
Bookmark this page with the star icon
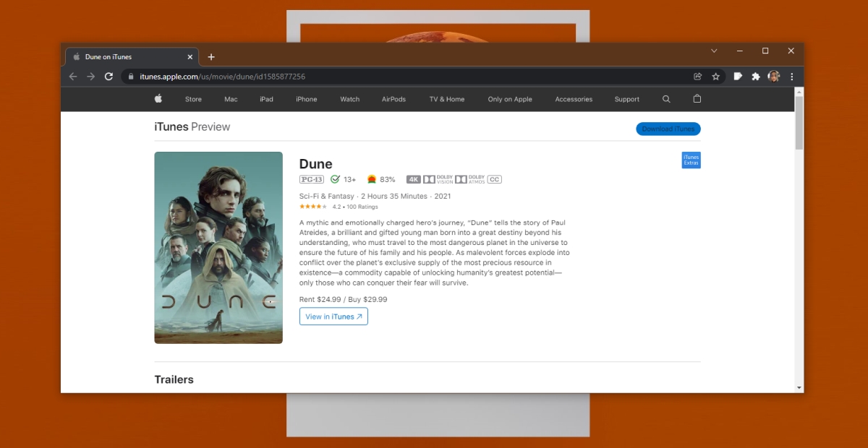point(716,76)
